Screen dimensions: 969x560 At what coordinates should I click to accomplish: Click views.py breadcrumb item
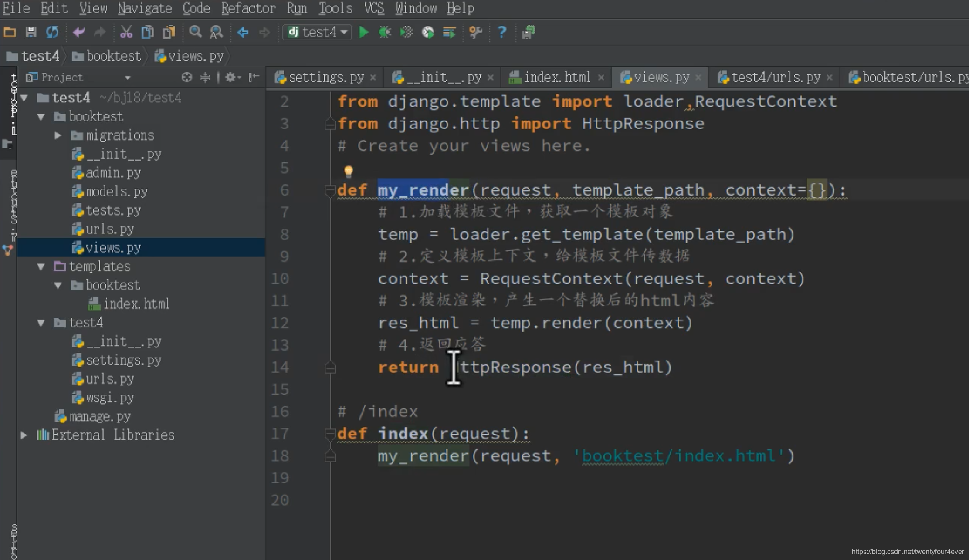[x=189, y=56]
